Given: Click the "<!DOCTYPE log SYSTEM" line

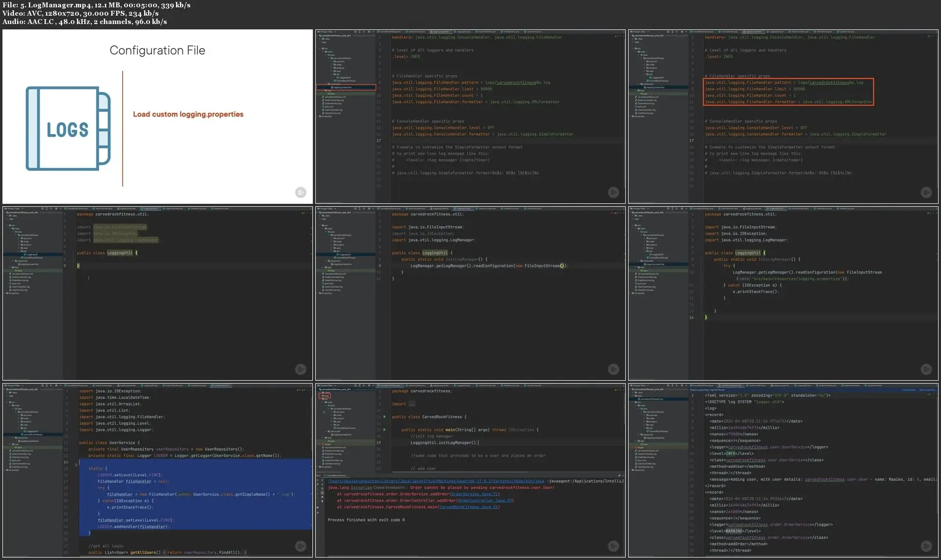Looking at the screenshot, I should [x=744, y=402].
